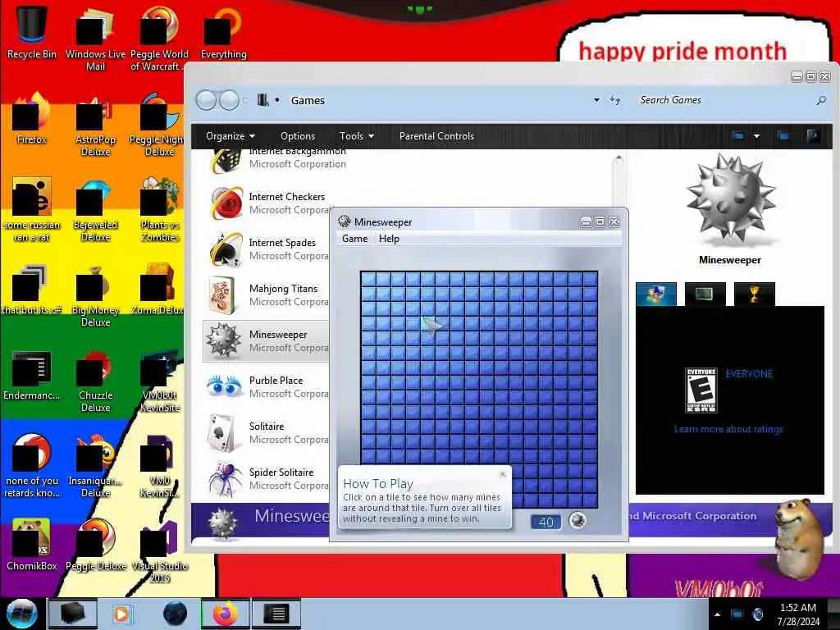Click the mine counter icon in Minesweeper
This screenshot has width=840, height=630.
(577, 520)
